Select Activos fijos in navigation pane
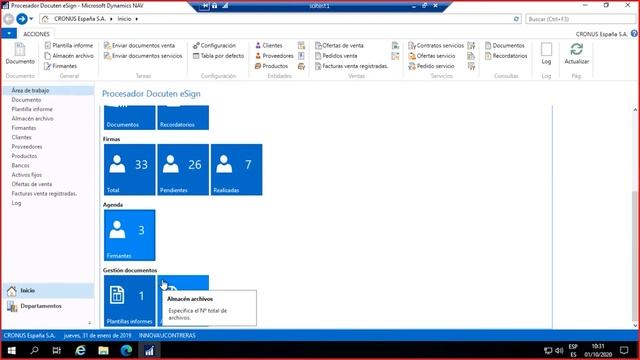Screen dimensions: 640x360 click(x=27, y=175)
